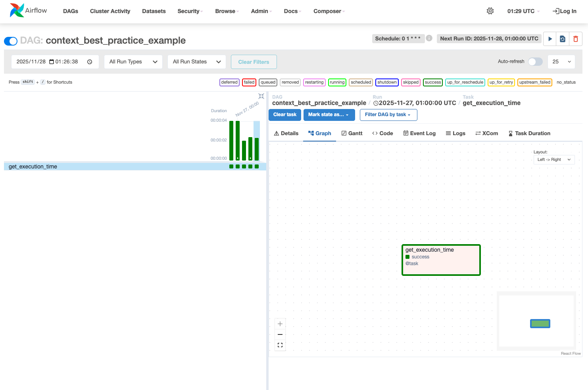Select the get_execution_time node in the graph
The width and height of the screenshot is (588, 390).
441,260
